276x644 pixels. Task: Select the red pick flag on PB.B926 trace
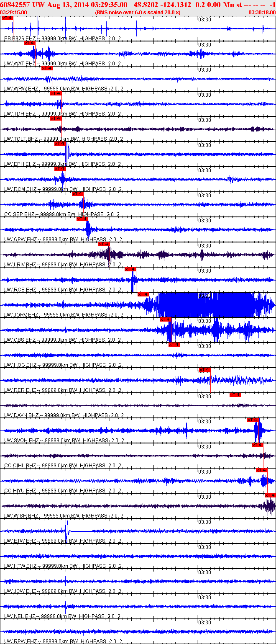[7, 18]
